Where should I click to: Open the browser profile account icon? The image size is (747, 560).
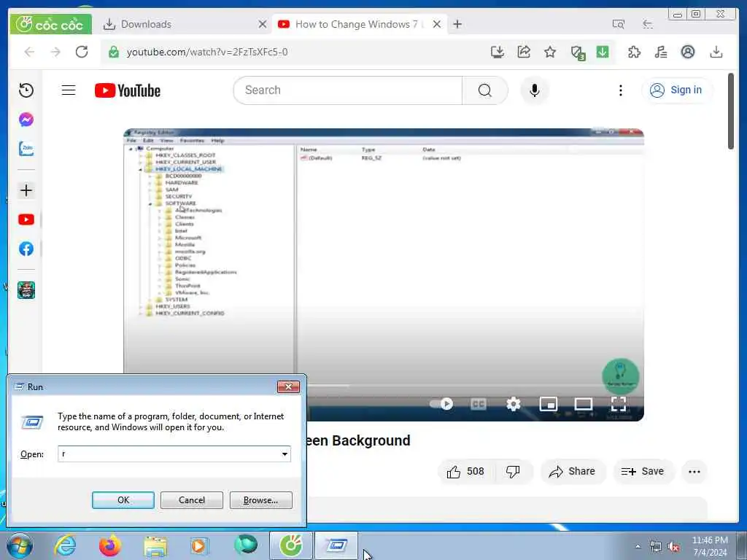[x=687, y=52]
